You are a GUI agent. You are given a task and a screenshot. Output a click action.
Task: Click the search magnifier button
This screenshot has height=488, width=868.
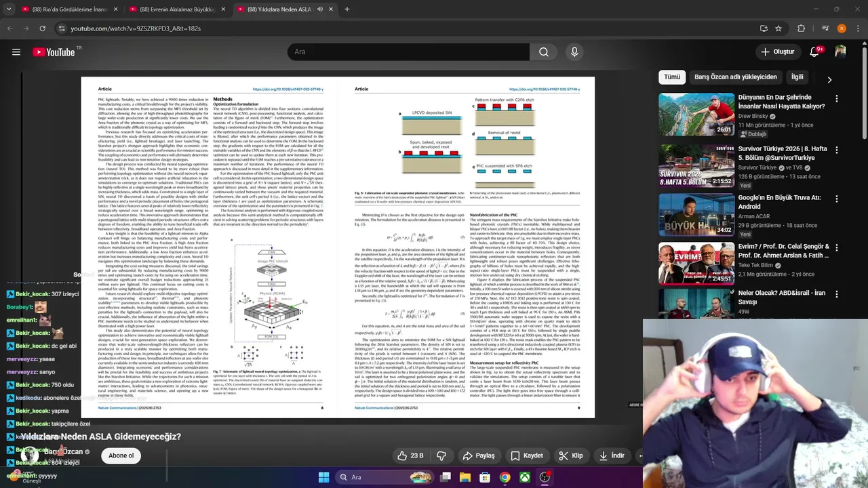(544, 52)
